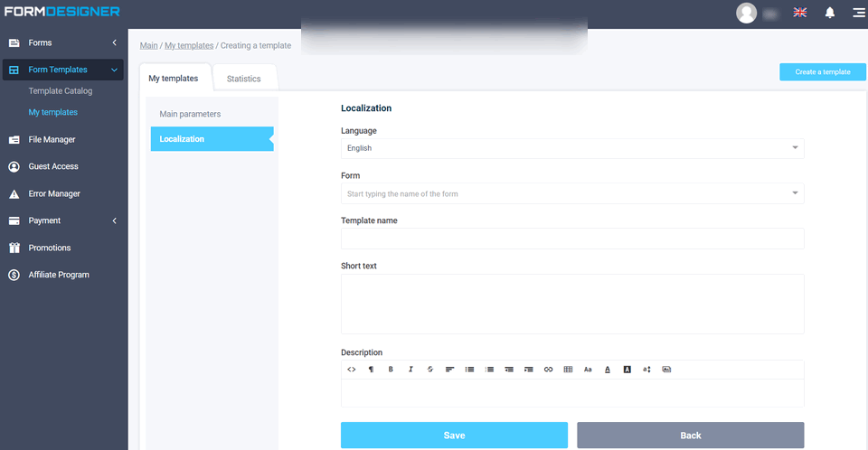Toggle bold formatting in Description editor
The height and width of the screenshot is (450, 868).
[x=391, y=370]
